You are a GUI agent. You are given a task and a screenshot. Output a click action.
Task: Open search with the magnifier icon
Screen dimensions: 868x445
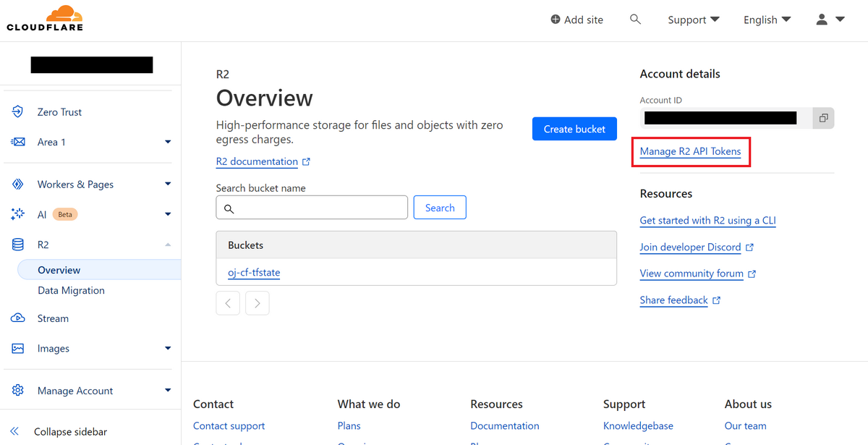pos(635,20)
